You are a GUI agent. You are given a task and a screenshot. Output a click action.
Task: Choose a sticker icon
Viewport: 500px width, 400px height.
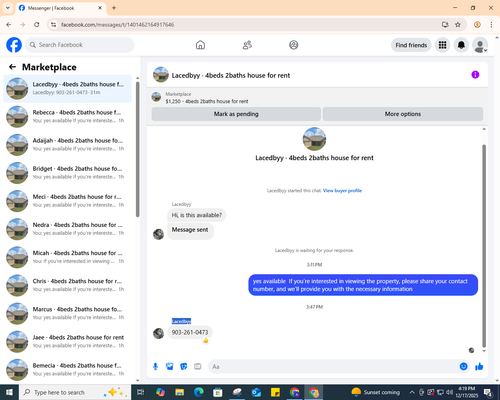tap(184, 367)
